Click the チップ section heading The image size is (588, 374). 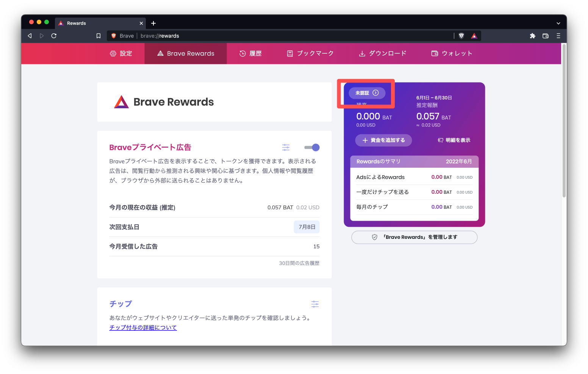click(121, 304)
